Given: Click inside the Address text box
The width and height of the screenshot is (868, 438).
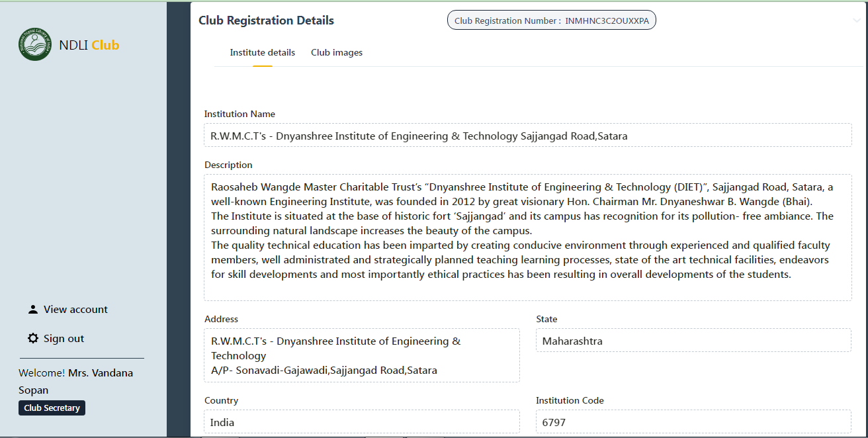Looking at the screenshot, I should 361,356.
